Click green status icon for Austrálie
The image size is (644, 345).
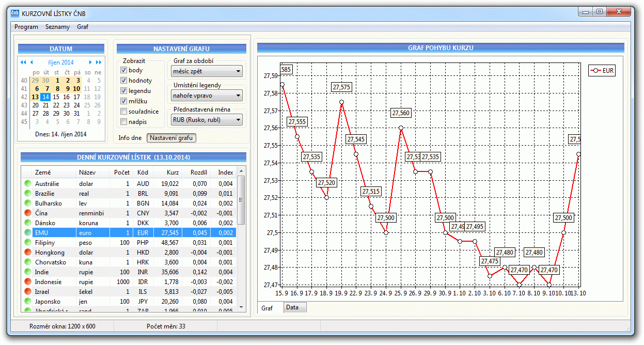coord(27,184)
